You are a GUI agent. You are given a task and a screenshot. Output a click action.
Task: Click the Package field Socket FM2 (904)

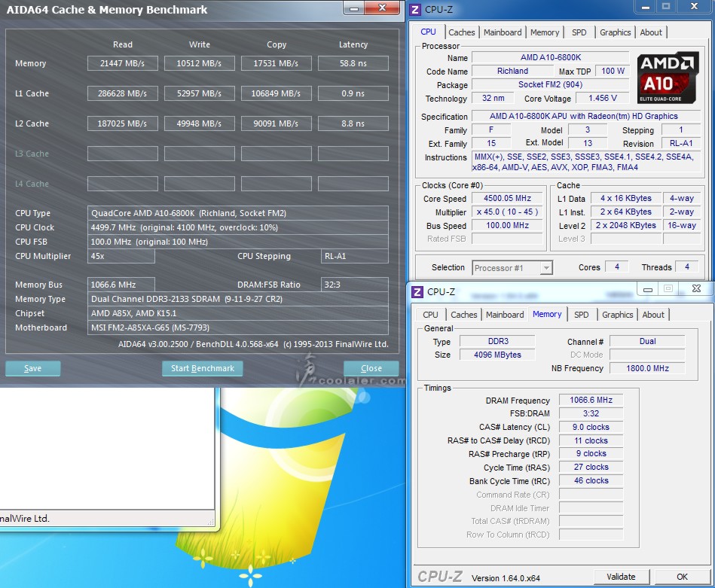[x=551, y=85]
